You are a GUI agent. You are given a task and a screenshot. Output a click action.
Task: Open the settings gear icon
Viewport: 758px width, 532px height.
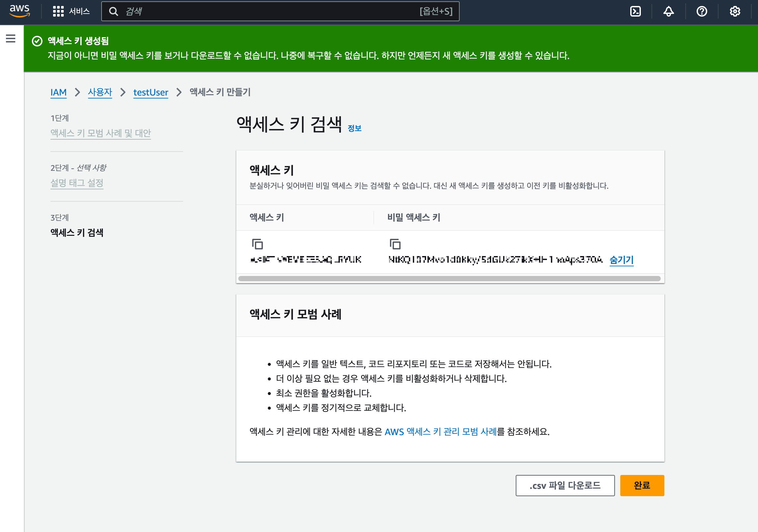click(x=735, y=11)
